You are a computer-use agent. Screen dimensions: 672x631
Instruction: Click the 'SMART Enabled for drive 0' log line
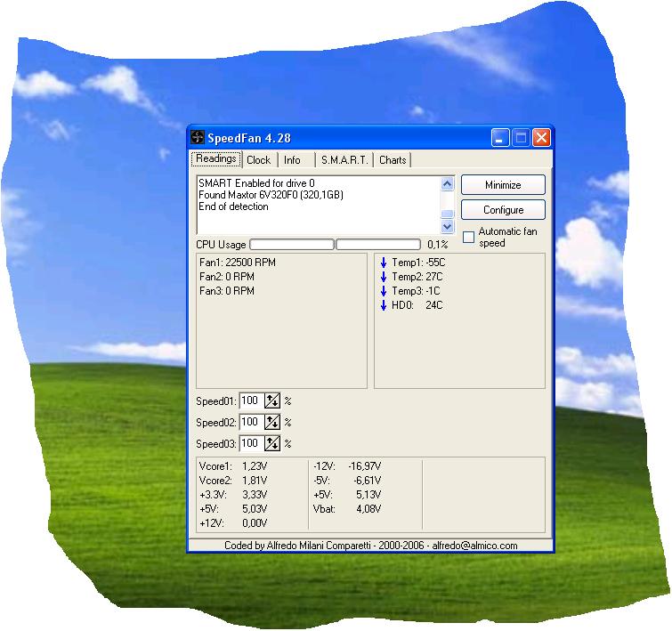pyautogui.click(x=256, y=183)
